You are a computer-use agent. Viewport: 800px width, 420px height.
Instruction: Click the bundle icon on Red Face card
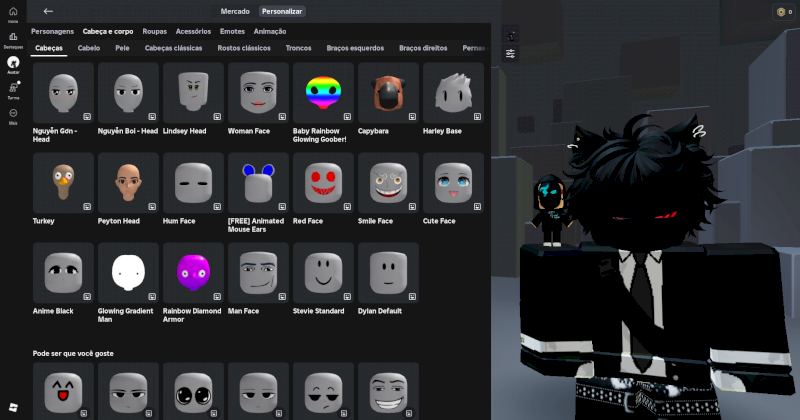[347, 206]
